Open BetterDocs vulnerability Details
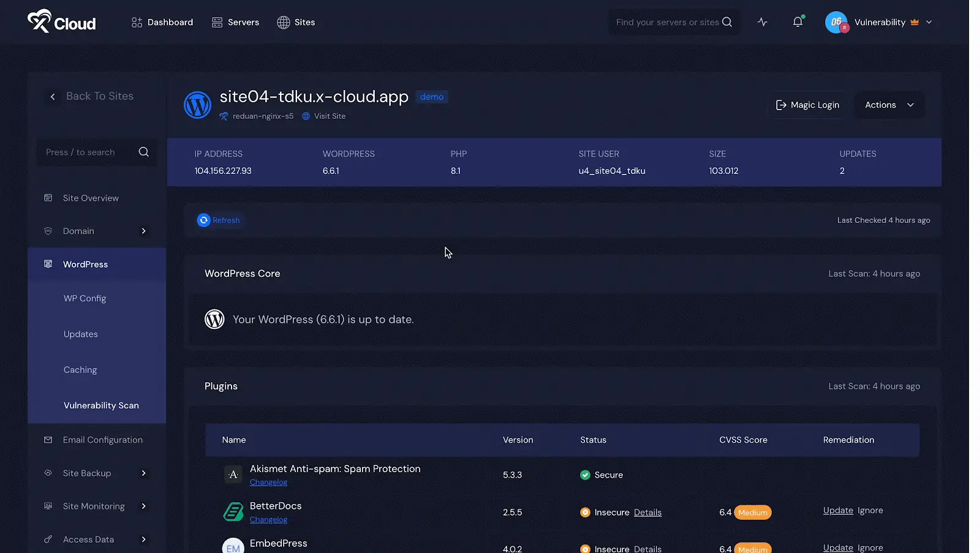The height and width of the screenshot is (553, 980). coord(647,513)
